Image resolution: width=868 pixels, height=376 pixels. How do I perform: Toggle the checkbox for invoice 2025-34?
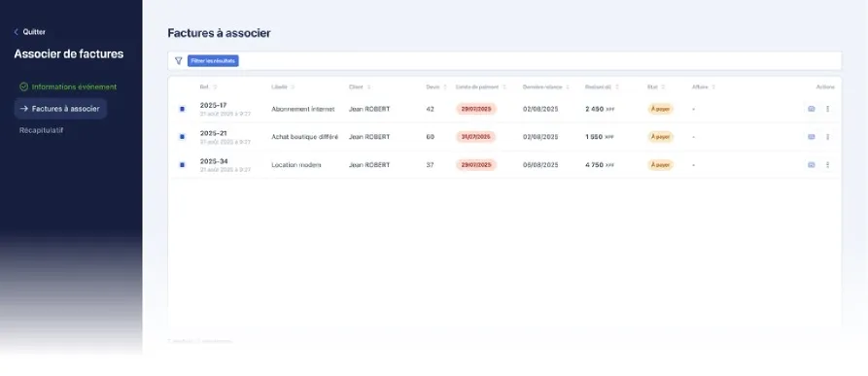182,165
